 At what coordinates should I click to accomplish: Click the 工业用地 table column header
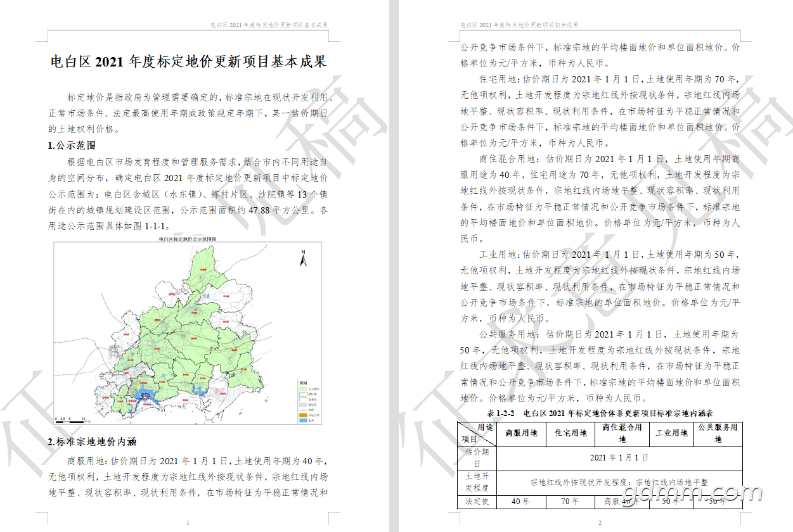pyautogui.click(x=671, y=434)
